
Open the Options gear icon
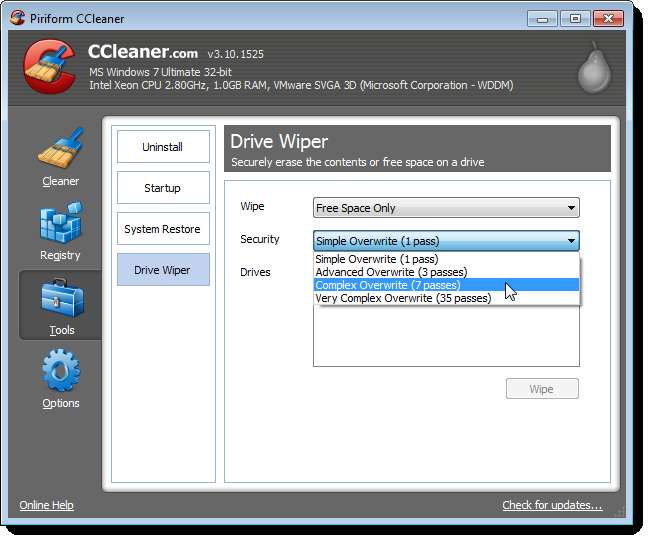point(60,372)
